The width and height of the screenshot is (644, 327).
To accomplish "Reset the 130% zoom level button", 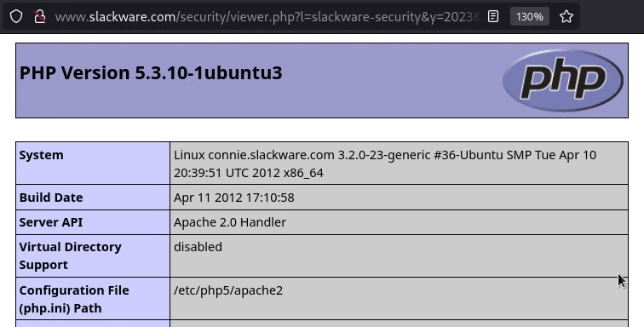I will [x=530, y=17].
